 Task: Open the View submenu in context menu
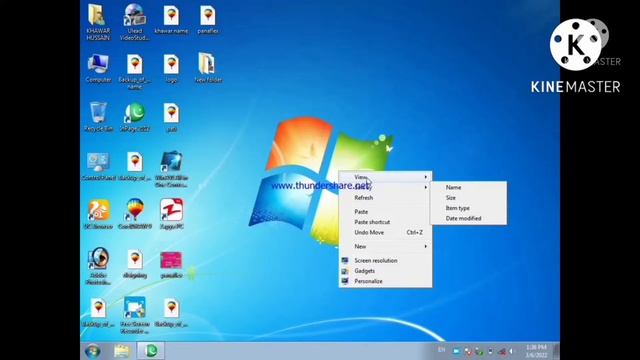[385, 177]
